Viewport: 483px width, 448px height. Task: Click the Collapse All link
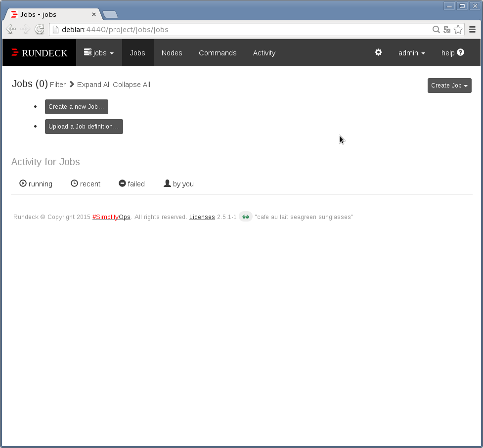tap(132, 85)
